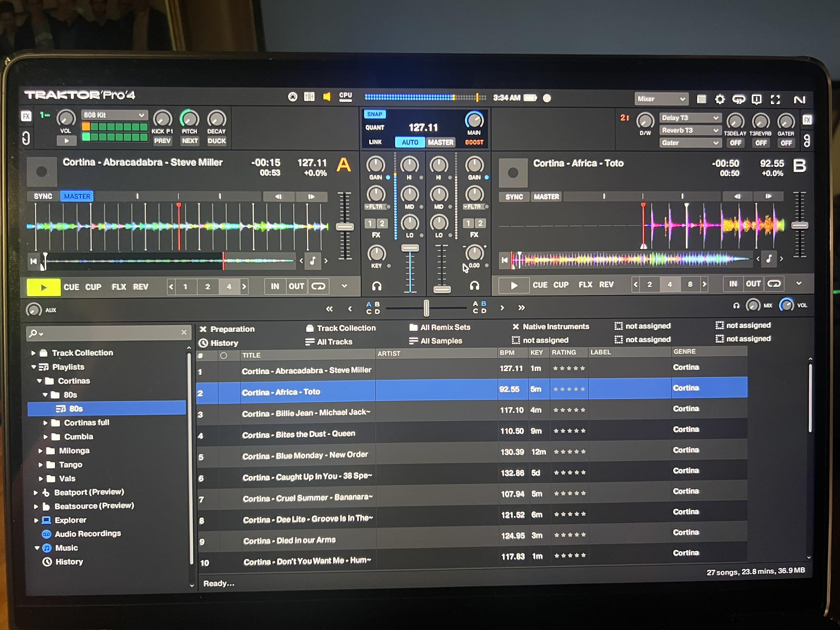Viewport: 840px width, 630px height.
Task: Toggle keylock note icon on Deck B
Action: 769,259
